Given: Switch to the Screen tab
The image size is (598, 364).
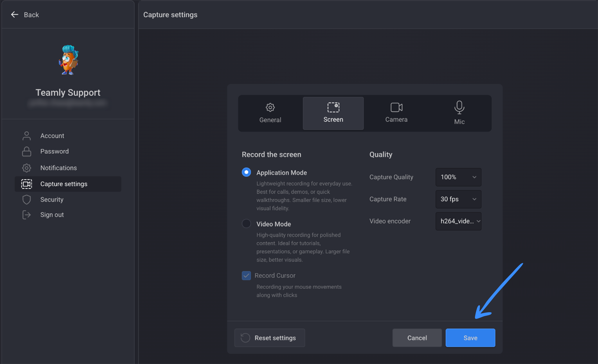Looking at the screenshot, I should (333, 113).
